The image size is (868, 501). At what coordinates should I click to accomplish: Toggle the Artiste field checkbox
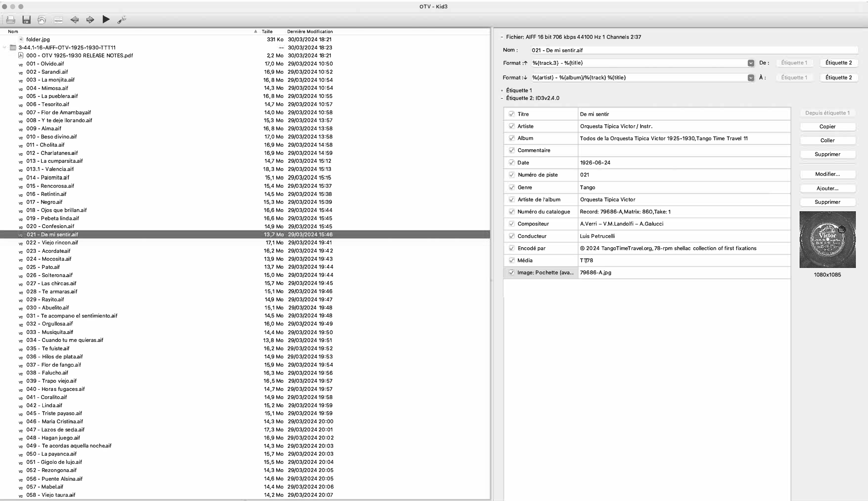pyautogui.click(x=512, y=126)
